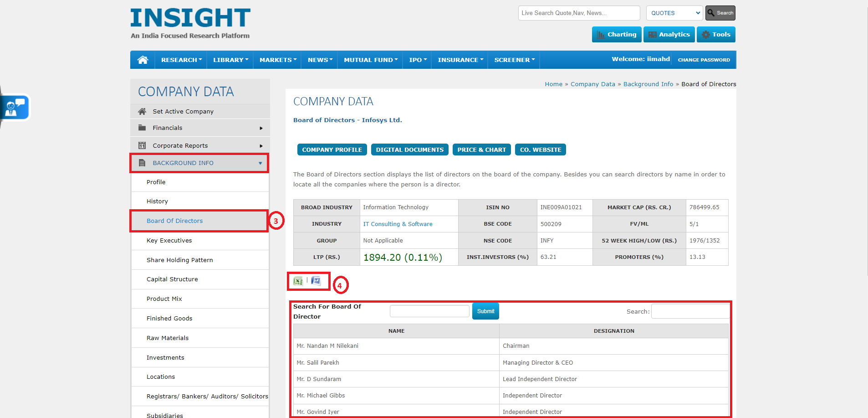Image resolution: width=868 pixels, height=418 pixels.
Task: Expand the SCREENER menu
Action: coord(514,60)
